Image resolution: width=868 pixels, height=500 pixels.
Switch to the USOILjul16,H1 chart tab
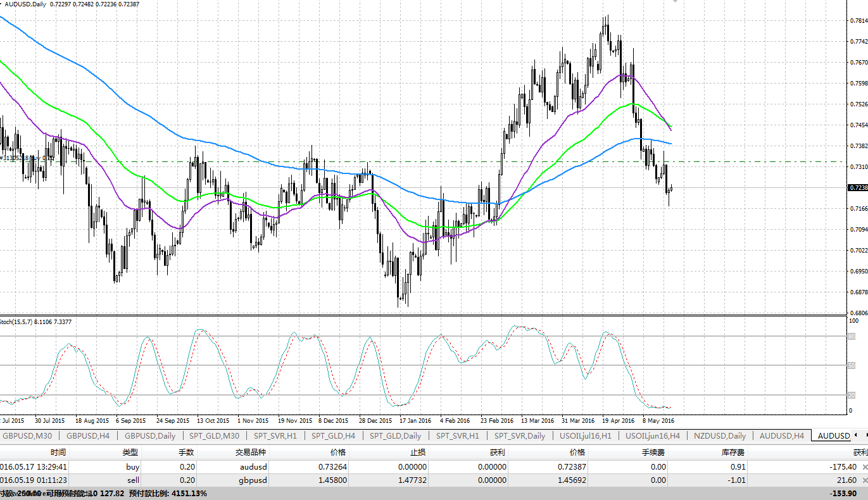[x=586, y=435]
